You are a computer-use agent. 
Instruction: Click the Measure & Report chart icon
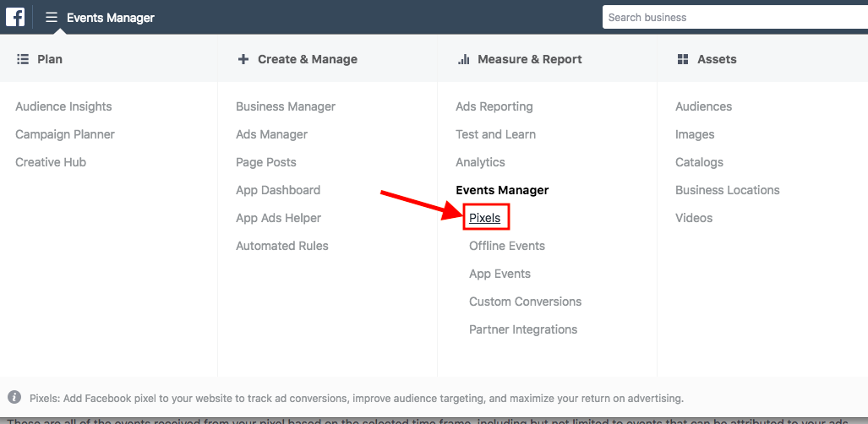(463, 59)
